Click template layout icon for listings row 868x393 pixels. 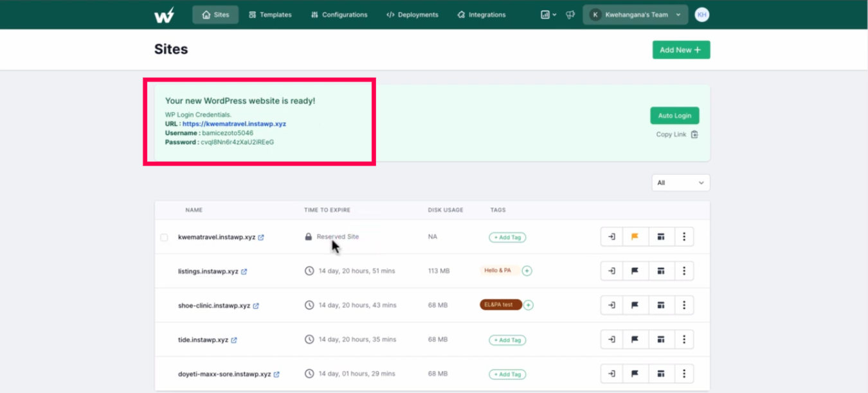click(660, 271)
